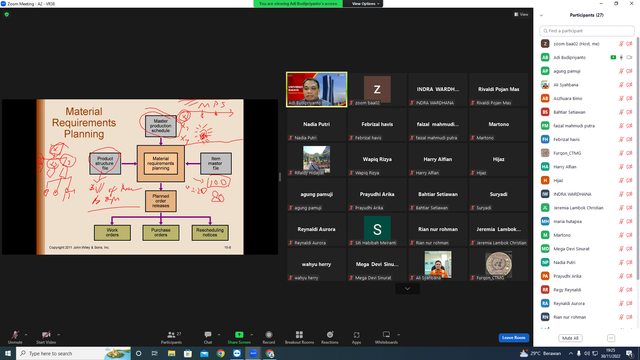Image resolution: width=640 pixels, height=360 pixels.
Task: Open the notification center icon
Action: [630, 353]
